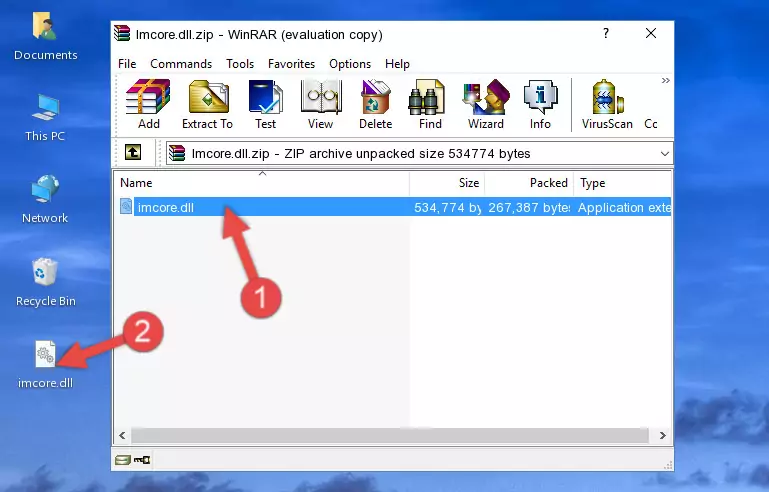The image size is (769, 492).
Task: Click the WinRAR help question mark button
Action: click(x=606, y=33)
